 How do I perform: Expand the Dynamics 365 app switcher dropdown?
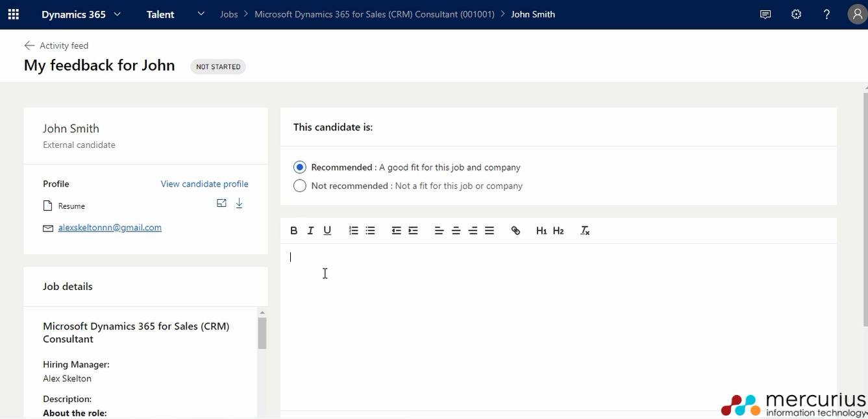(118, 14)
